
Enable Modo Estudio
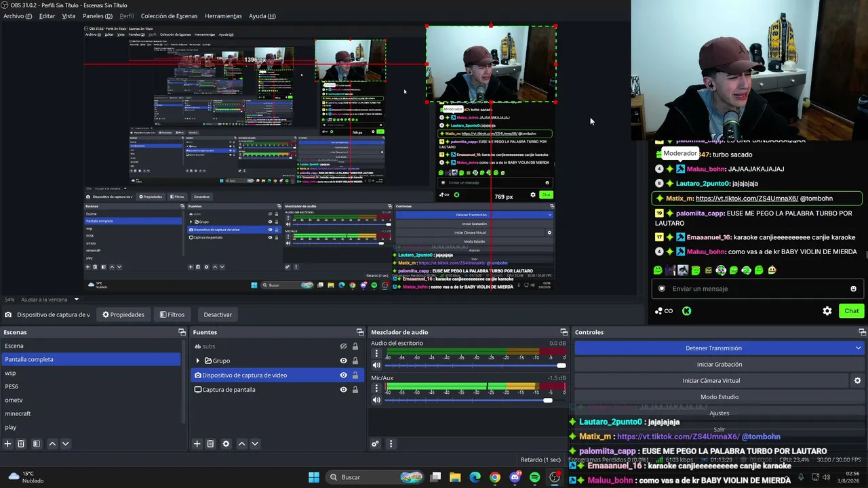(719, 397)
